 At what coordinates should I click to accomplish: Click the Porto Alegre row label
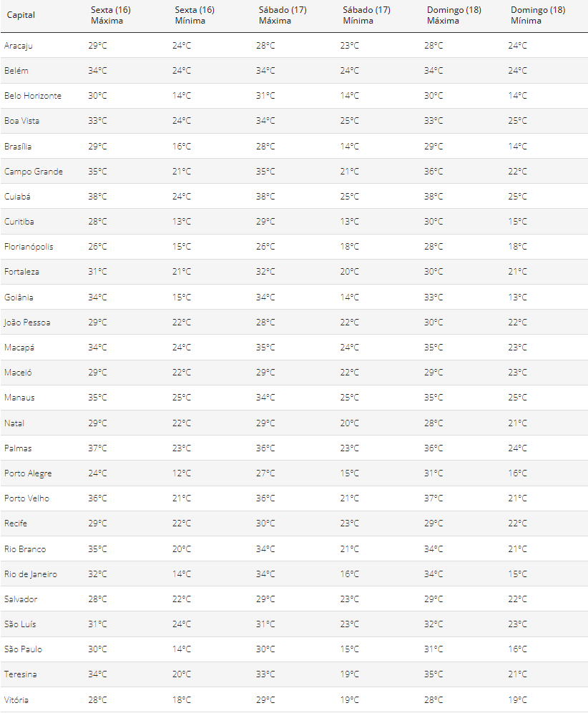click(x=28, y=473)
